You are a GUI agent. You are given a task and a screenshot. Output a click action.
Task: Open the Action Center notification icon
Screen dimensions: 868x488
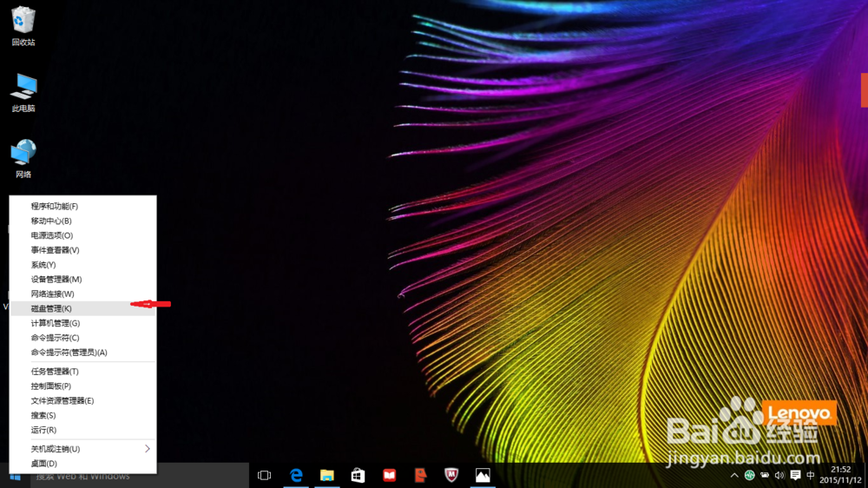point(795,475)
